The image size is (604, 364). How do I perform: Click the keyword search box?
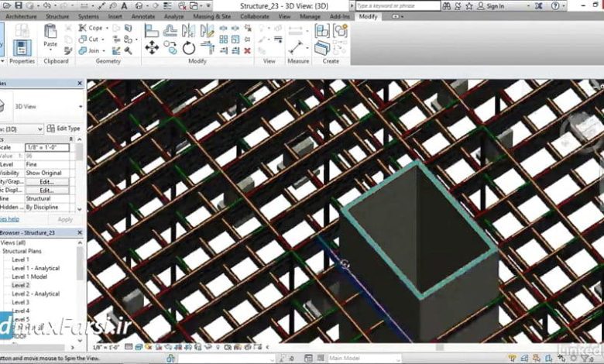coord(397,5)
